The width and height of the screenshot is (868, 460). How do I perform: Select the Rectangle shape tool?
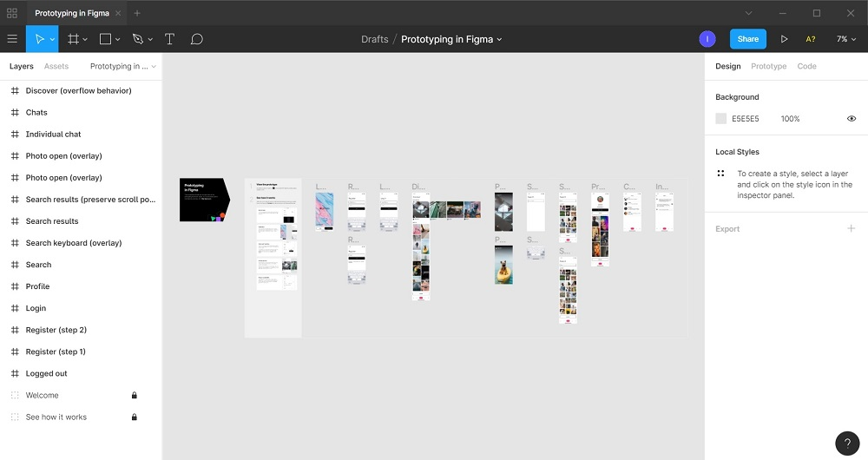[105, 39]
